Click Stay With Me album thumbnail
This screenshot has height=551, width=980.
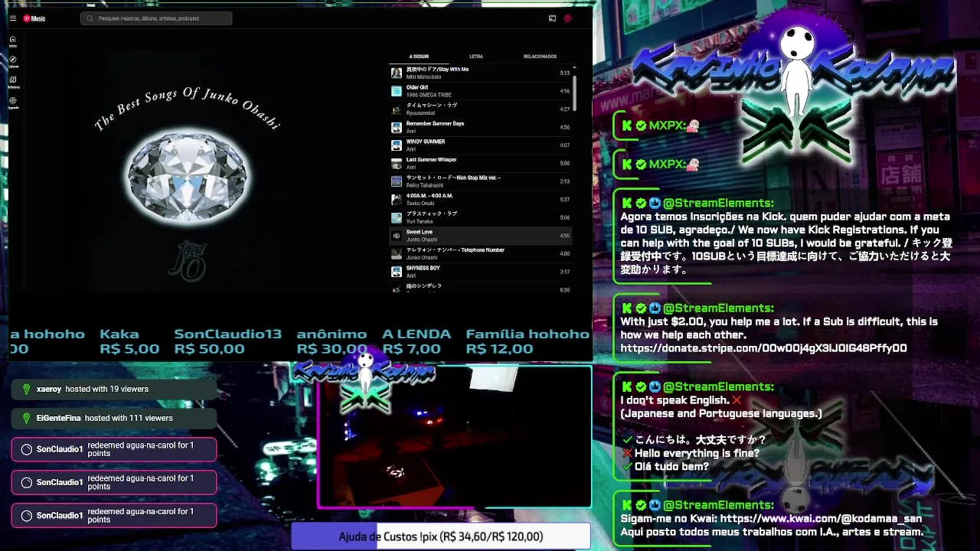click(397, 73)
